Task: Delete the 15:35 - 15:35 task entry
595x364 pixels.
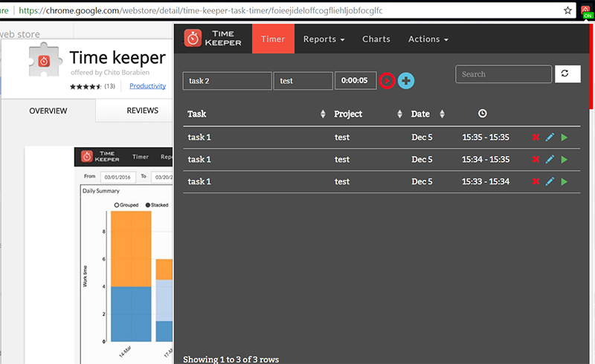Action: tap(535, 137)
